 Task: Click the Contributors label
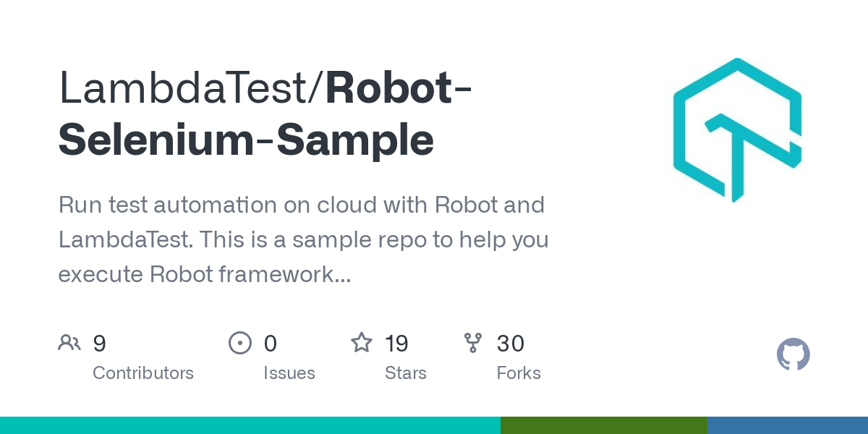tap(143, 373)
